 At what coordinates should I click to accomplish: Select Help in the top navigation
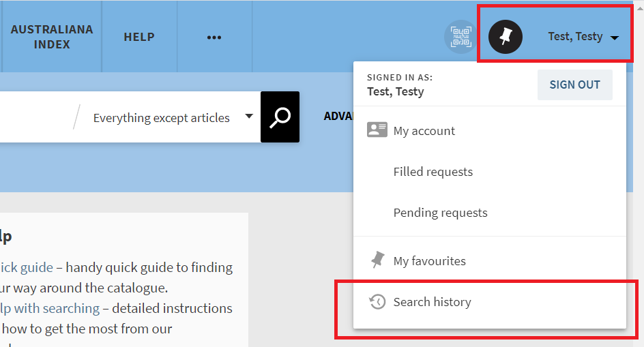pyautogui.click(x=139, y=37)
